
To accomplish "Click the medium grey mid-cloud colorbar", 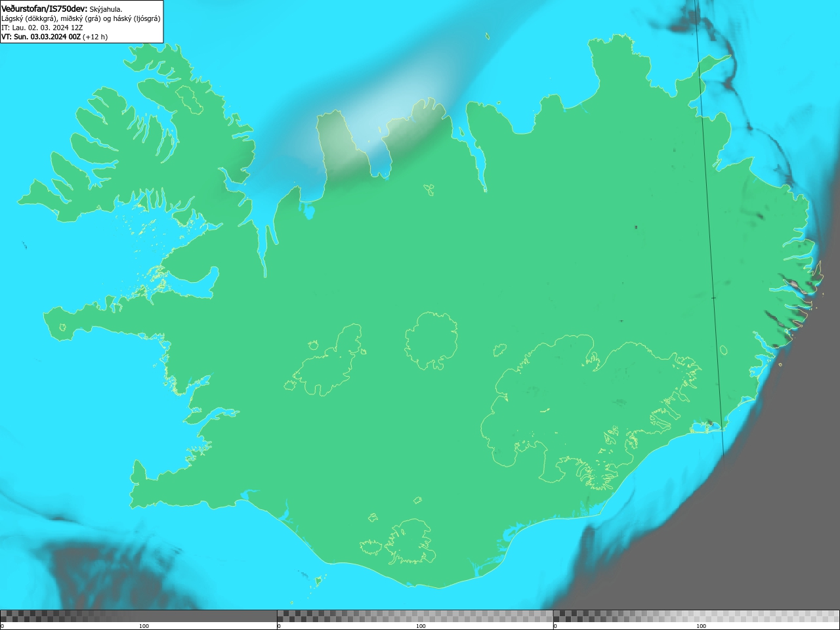I will pos(415,616).
